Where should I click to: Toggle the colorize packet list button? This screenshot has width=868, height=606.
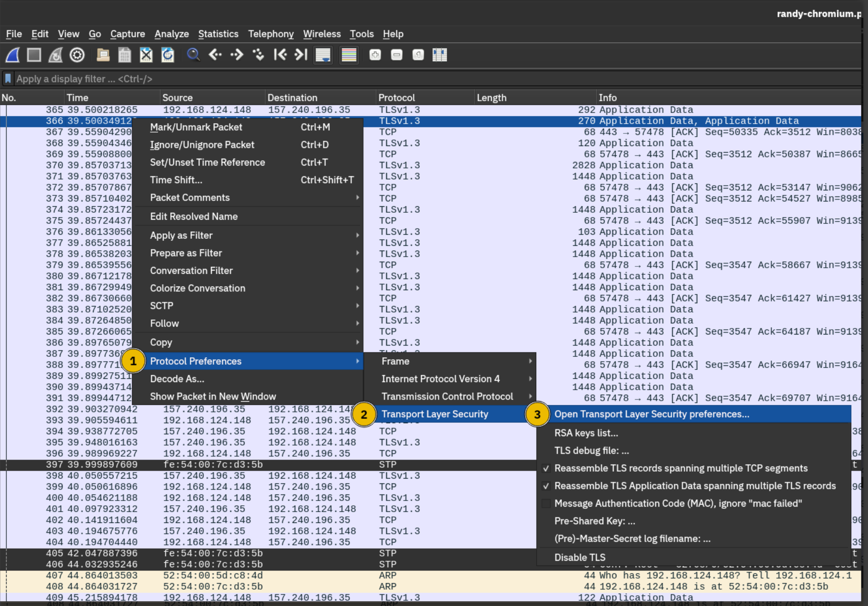(x=349, y=55)
